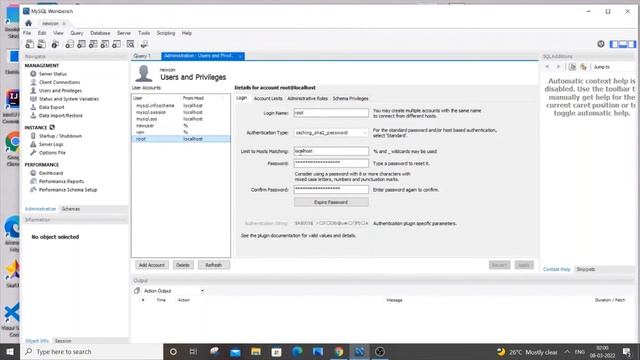Image resolution: width=640 pixels, height=360 pixels.
Task: Open Status and System Variables
Action: pos(69,99)
